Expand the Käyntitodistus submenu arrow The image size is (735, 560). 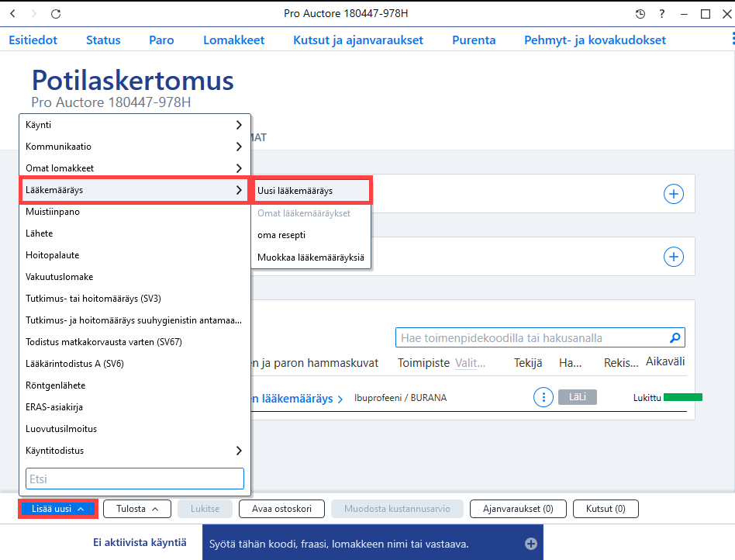click(x=239, y=451)
